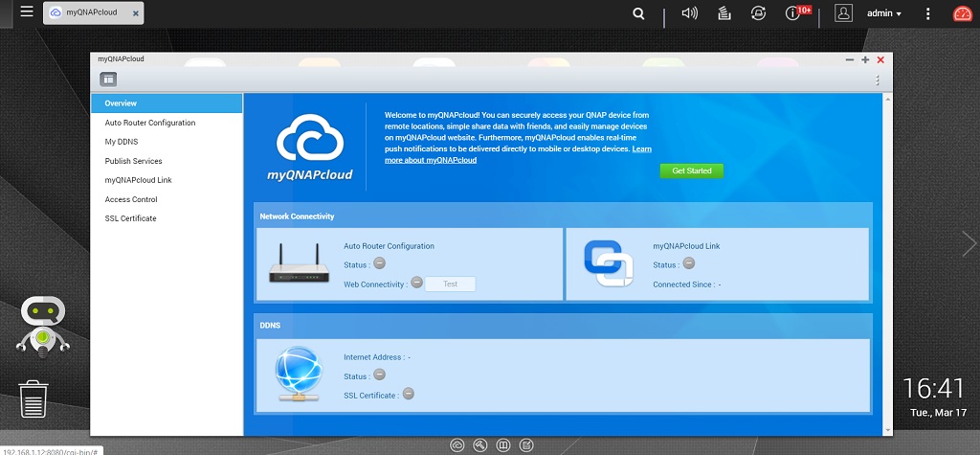Click the admin user avatar icon
Screen dimensions: 980x455
click(x=843, y=13)
